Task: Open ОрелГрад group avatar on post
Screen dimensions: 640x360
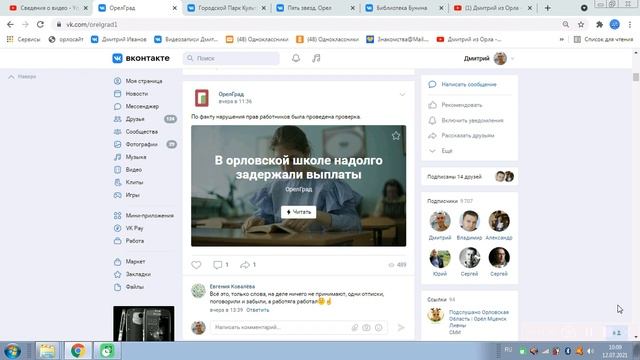Action: pyautogui.click(x=202, y=98)
